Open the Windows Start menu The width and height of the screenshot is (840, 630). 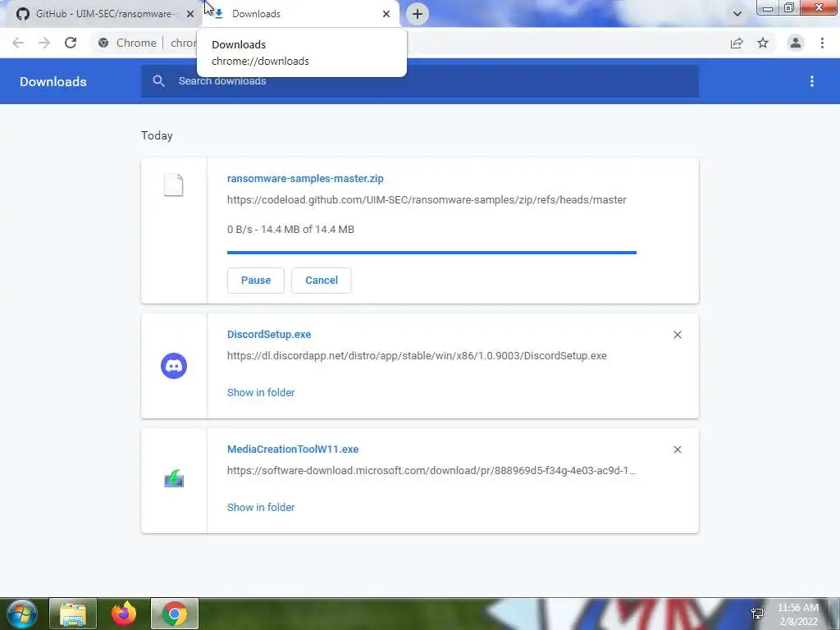(21, 614)
